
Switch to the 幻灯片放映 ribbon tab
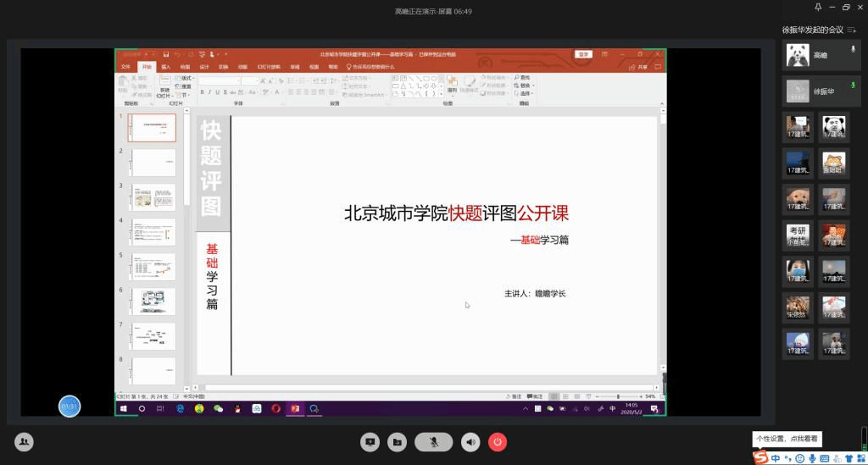tap(269, 67)
